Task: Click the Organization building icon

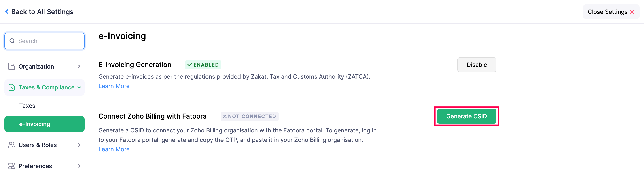Action: click(x=11, y=66)
